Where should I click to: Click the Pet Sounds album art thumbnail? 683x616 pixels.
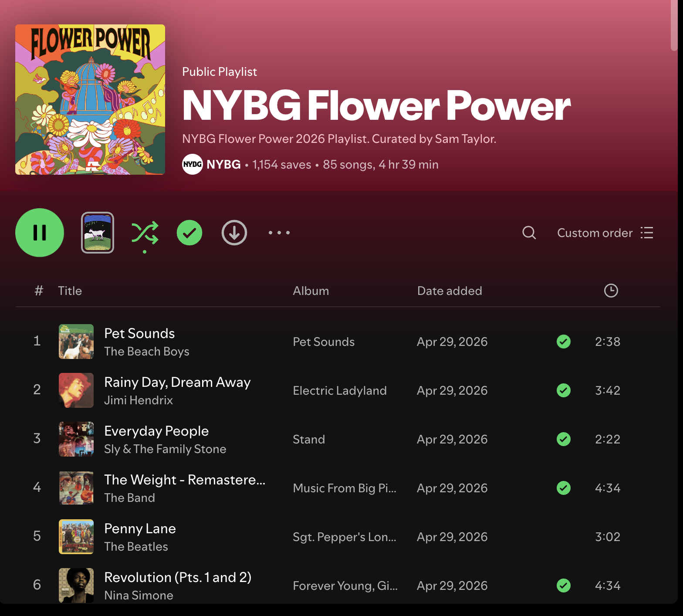[76, 342]
